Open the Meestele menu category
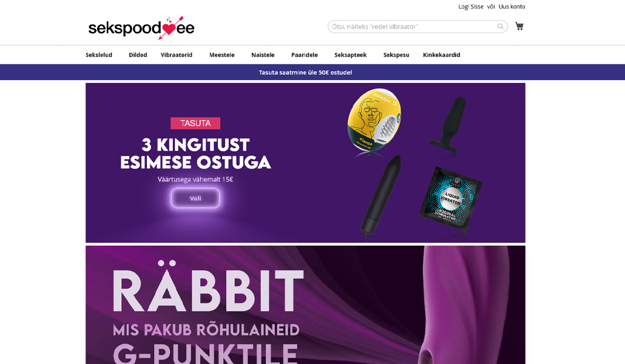 [x=222, y=55]
